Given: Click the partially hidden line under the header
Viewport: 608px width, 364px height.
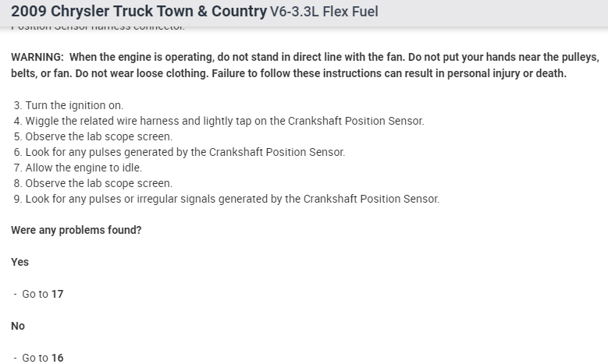Looking at the screenshot, I should [98, 27].
